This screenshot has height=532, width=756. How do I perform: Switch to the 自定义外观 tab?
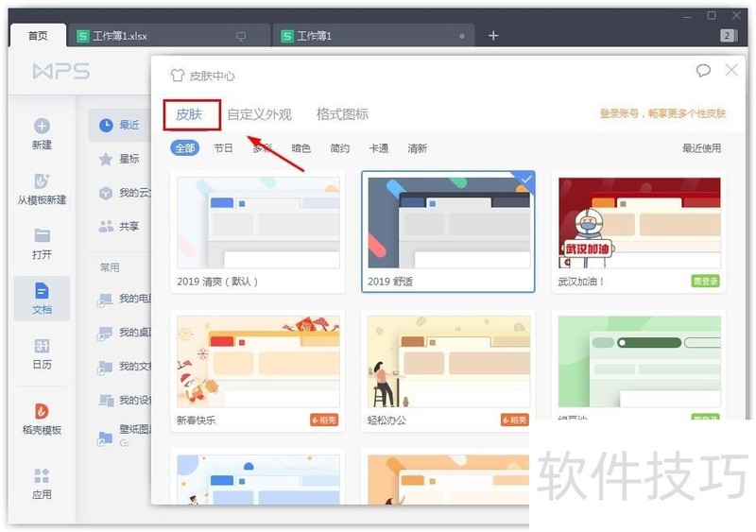click(x=259, y=114)
